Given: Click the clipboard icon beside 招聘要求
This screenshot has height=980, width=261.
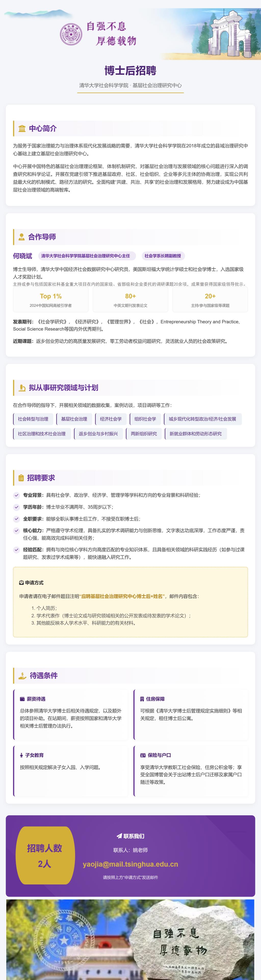Looking at the screenshot, I should point(21,478).
